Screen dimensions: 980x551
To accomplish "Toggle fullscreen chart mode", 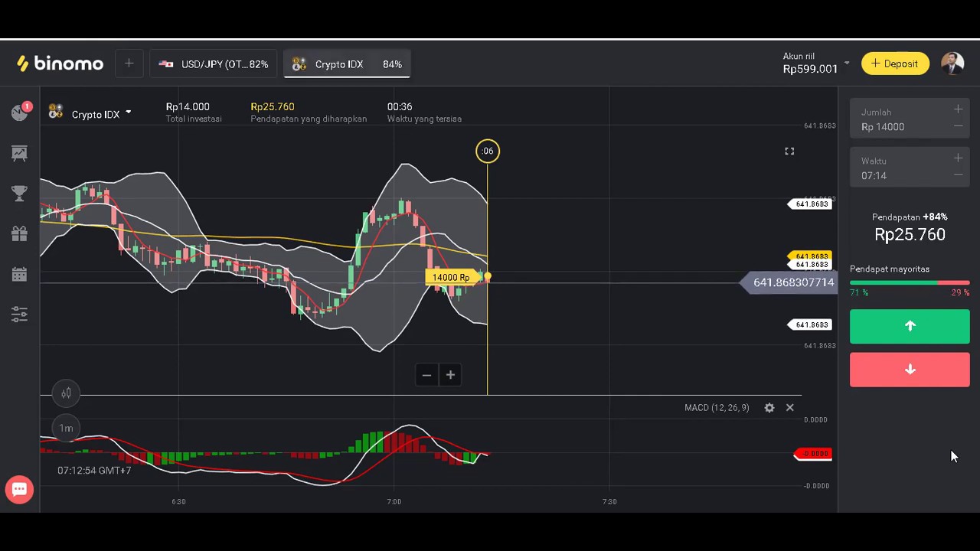I will click(789, 151).
